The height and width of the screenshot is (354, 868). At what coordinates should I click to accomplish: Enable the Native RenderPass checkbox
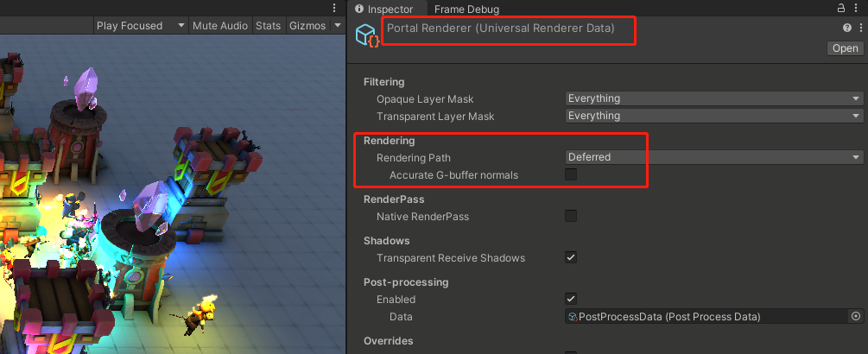coord(571,216)
